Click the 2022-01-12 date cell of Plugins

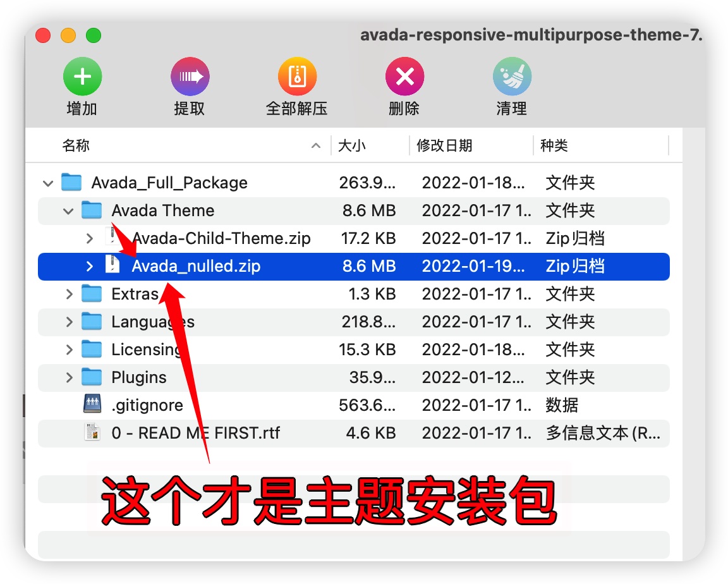473,377
